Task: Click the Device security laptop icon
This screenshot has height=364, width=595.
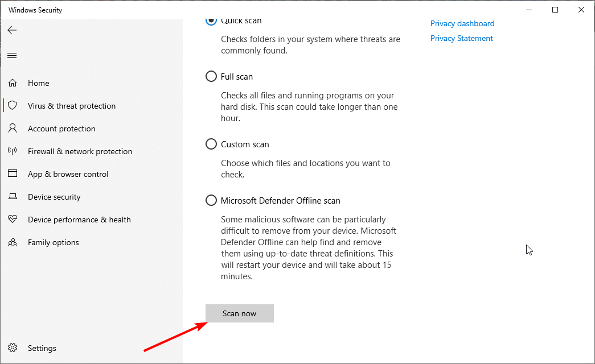Action: [13, 196]
